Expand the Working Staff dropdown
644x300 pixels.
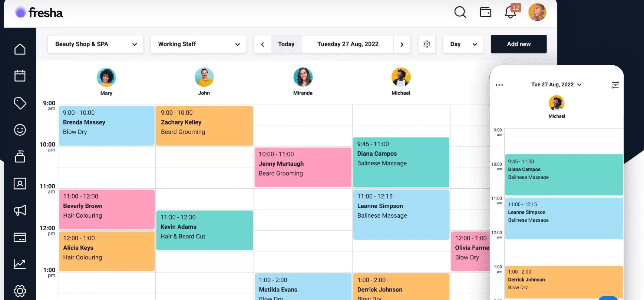[x=198, y=44]
